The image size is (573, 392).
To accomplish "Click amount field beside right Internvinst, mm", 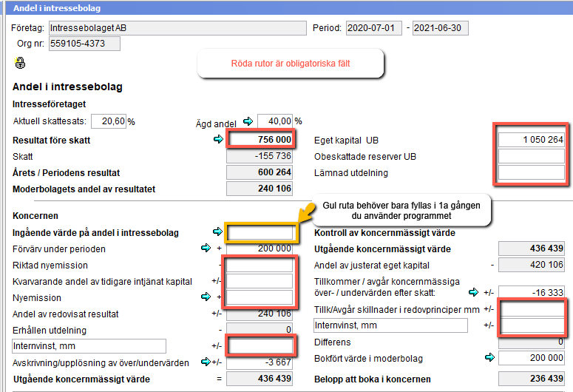I will pyautogui.click(x=532, y=325).
